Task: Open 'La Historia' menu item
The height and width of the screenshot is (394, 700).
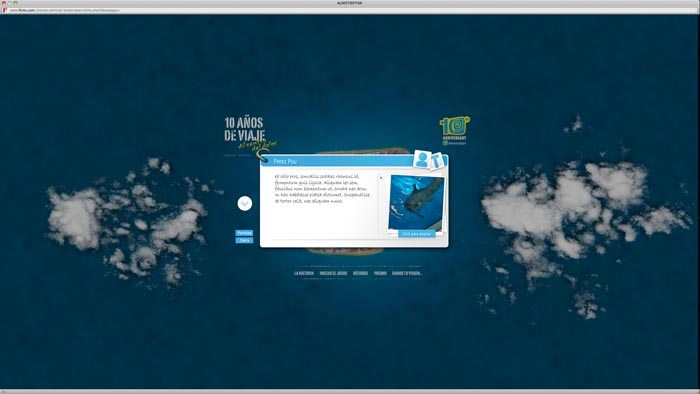Action: 304,273
